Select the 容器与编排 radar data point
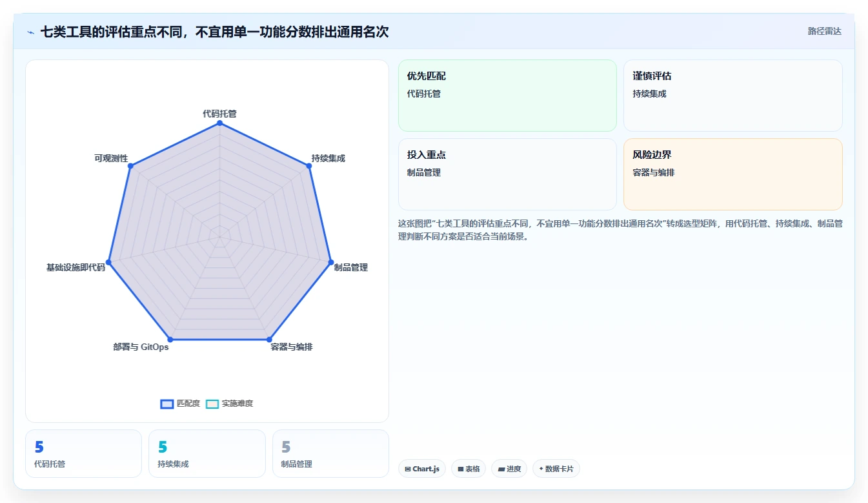The image size is (868, 503). [x=269, y=339]
